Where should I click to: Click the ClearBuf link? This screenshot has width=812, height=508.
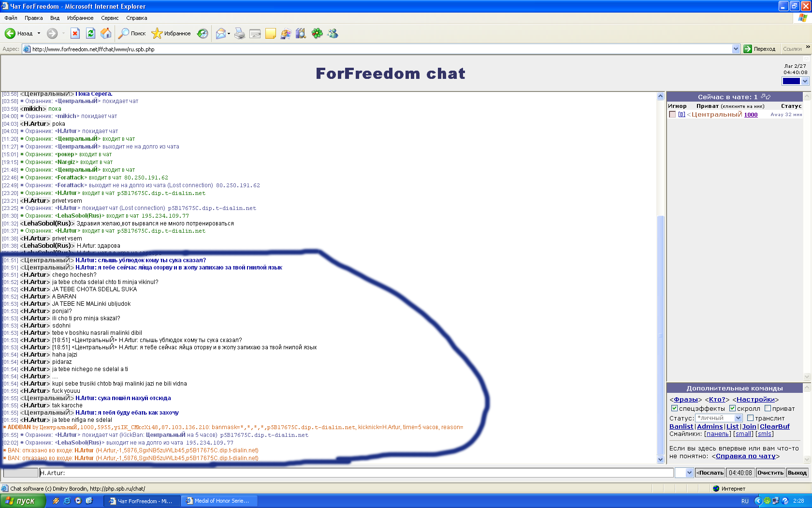point(775,426)
